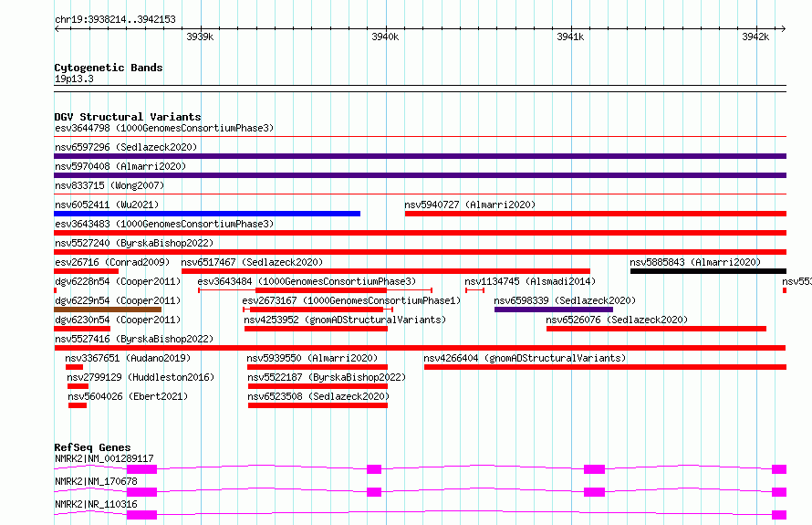This screenshot has height=525, width=812.
Task: Select nsv6526076 (Sedlazeck2020) label
Action: tap(617, 320)
